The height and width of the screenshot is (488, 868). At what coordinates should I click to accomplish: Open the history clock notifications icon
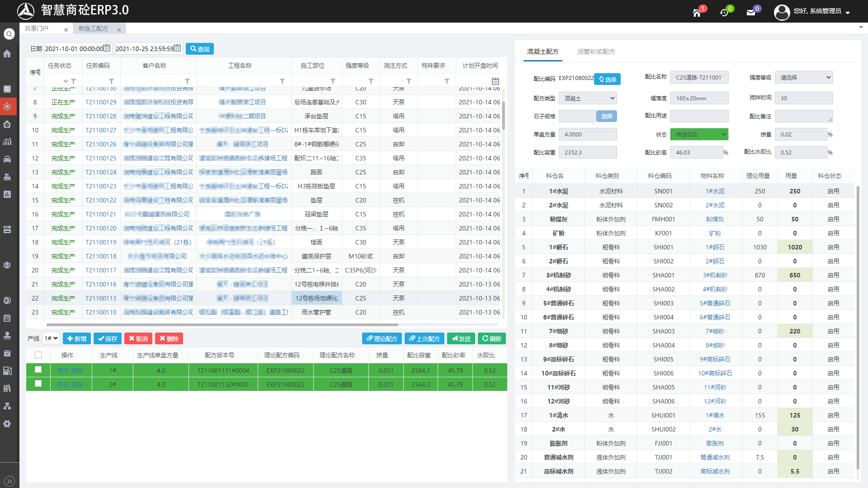[724, 13]
